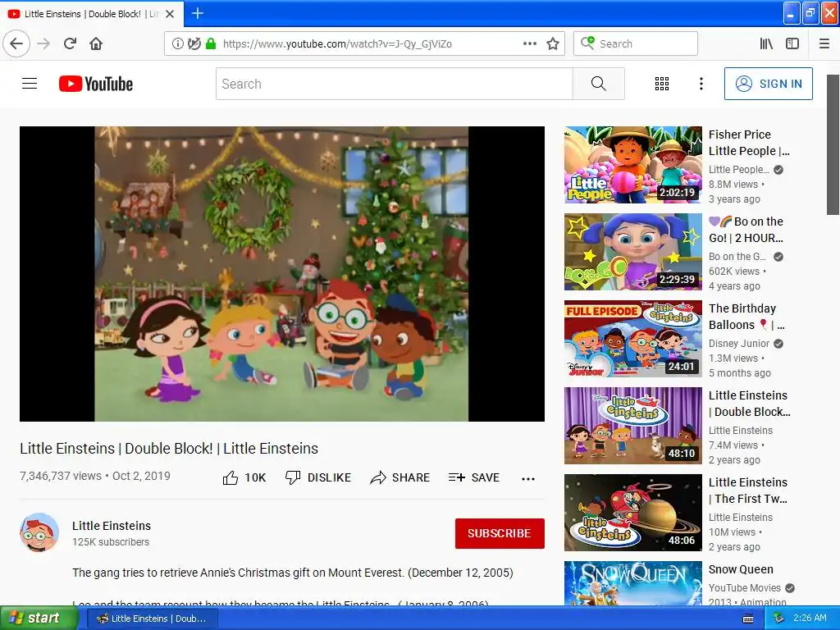Like the video with thumbs up
The width and height of the screenshot is (840, 630).
[244, 477]
